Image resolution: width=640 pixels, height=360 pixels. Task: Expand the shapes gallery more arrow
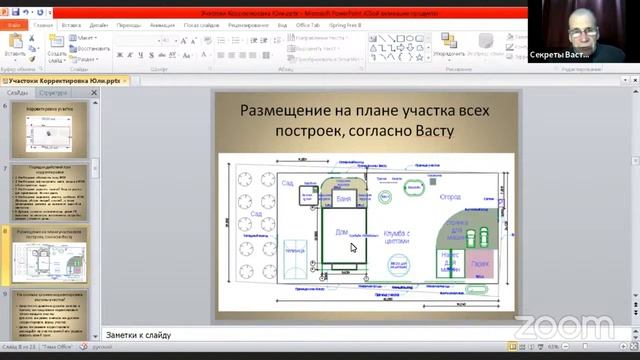coord(428,58)
